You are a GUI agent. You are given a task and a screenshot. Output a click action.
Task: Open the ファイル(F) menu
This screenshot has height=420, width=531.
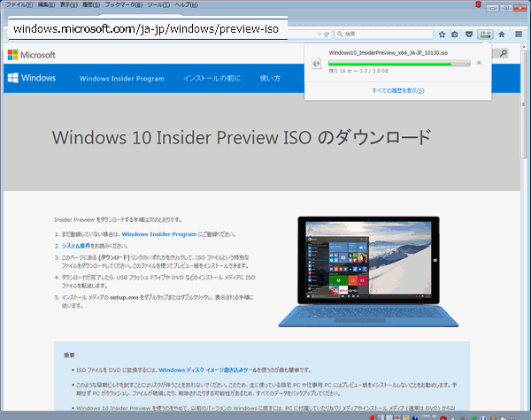pos(19,4)
